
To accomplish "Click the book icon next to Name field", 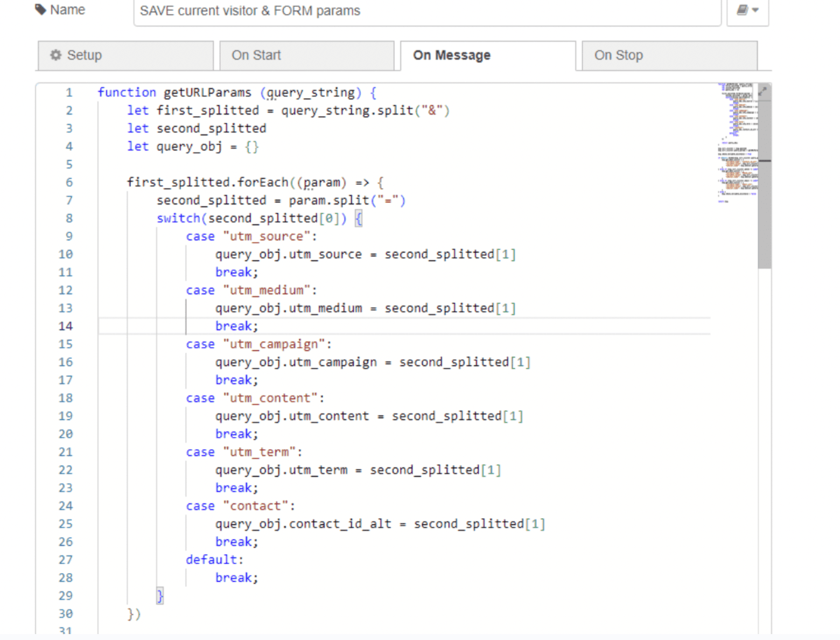I will coord(742,10).
